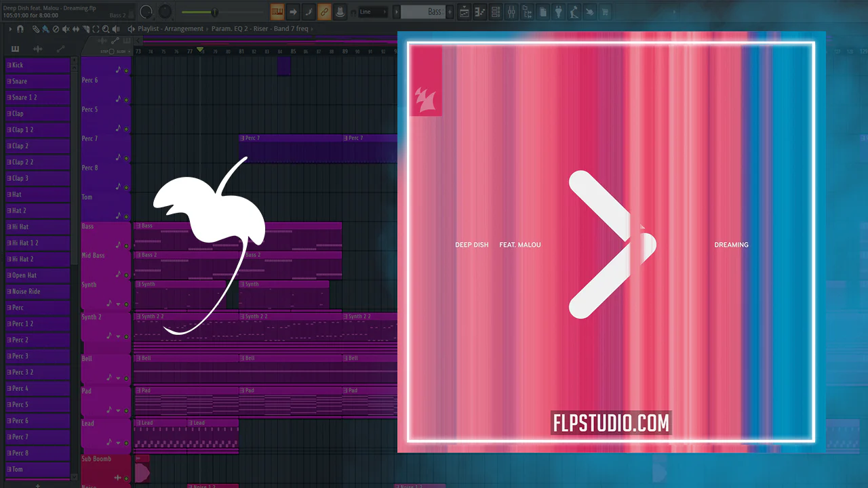868x488 pixels.
Task: Open the Line snap dropdown
Action: pos(373,12)
